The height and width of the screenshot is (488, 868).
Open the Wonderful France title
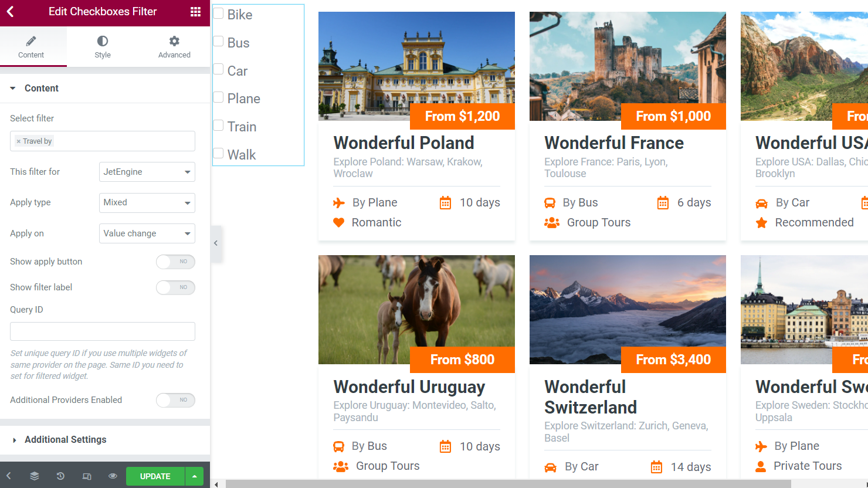[x=614, y=143]
